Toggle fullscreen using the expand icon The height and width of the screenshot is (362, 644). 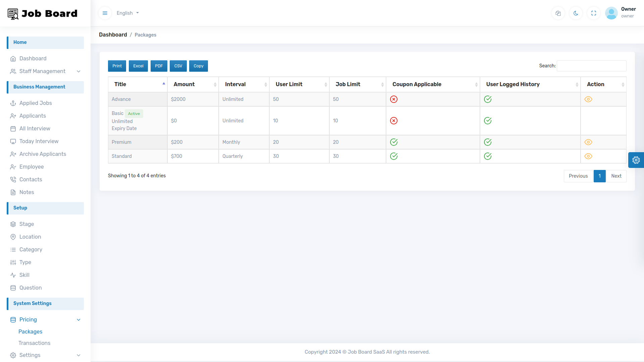[x=593, y=13]
